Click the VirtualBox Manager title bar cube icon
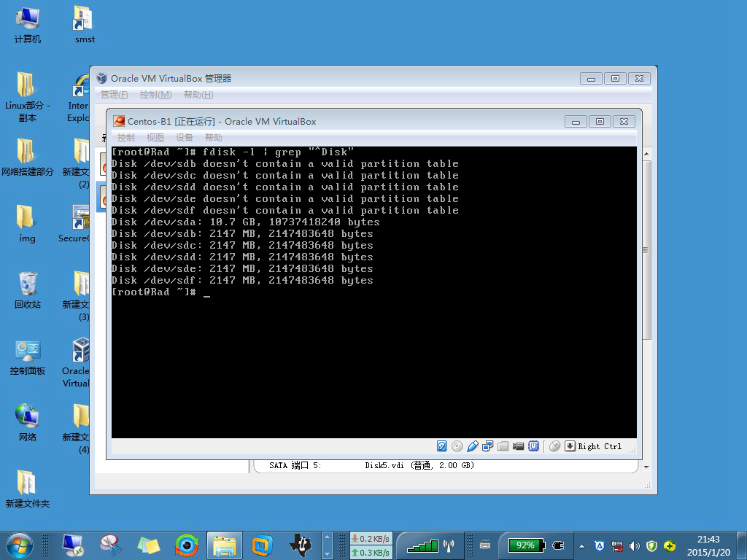Viewport: 747px width, 560px height. pyautogui.click(x=101, y=78)
